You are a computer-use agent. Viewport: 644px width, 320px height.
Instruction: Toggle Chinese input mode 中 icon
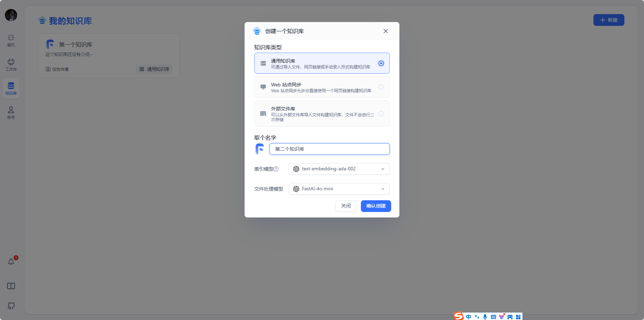coord(469,317)
